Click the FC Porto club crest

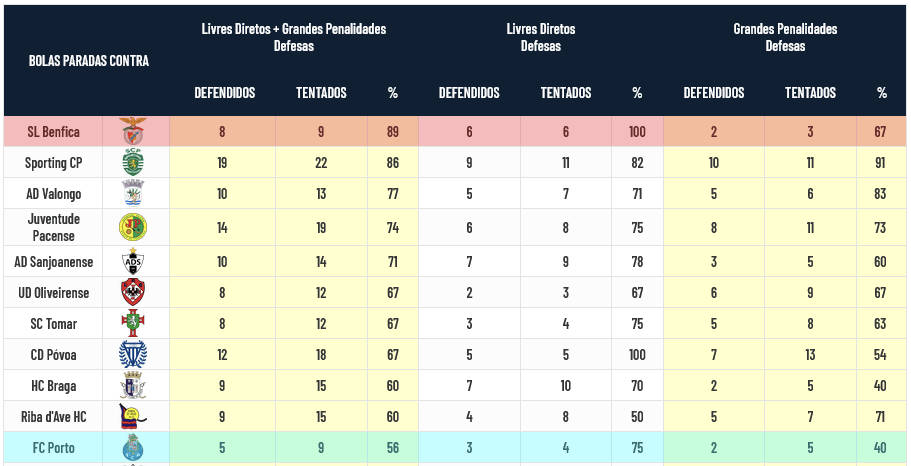(x=133, y=448)
